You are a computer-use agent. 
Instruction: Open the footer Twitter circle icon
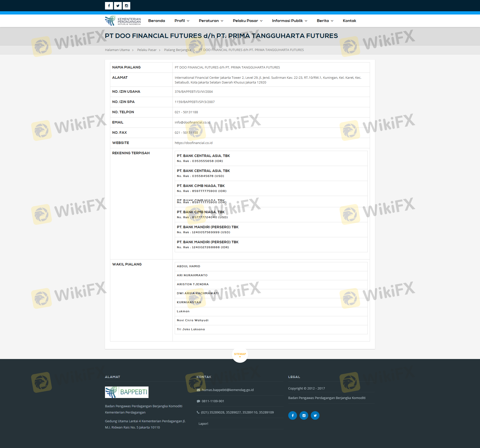[x=315, y=415]
